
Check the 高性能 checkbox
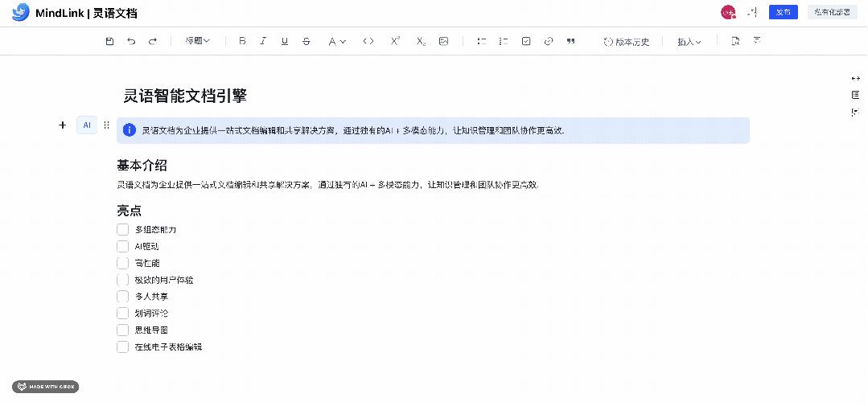click(x=122, y=263)
